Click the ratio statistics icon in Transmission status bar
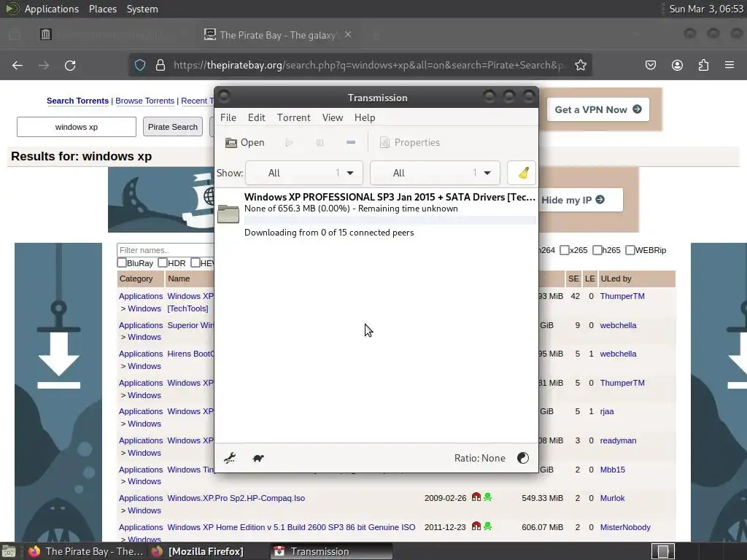Viewport: 747px width, 560px height. coord(523,458)
